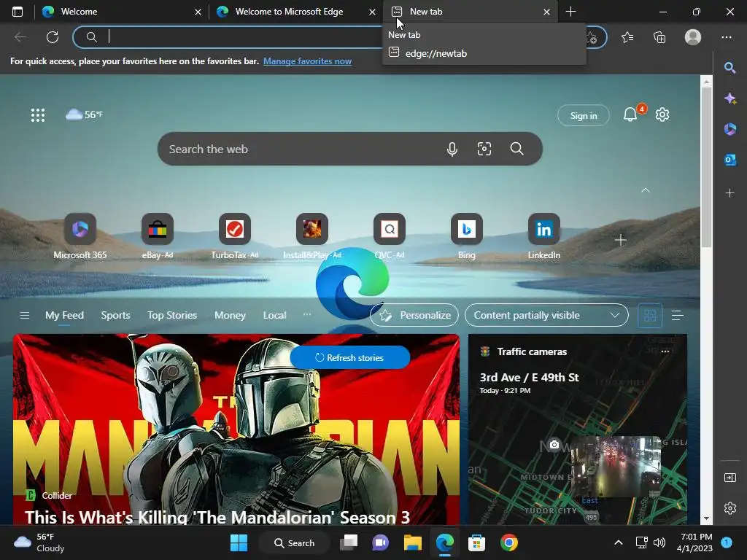The height and width of the screenshot is (560, 747).
Task: Refresh the page with reload icon
Action: pyautogui.click(x=53, y=36)
